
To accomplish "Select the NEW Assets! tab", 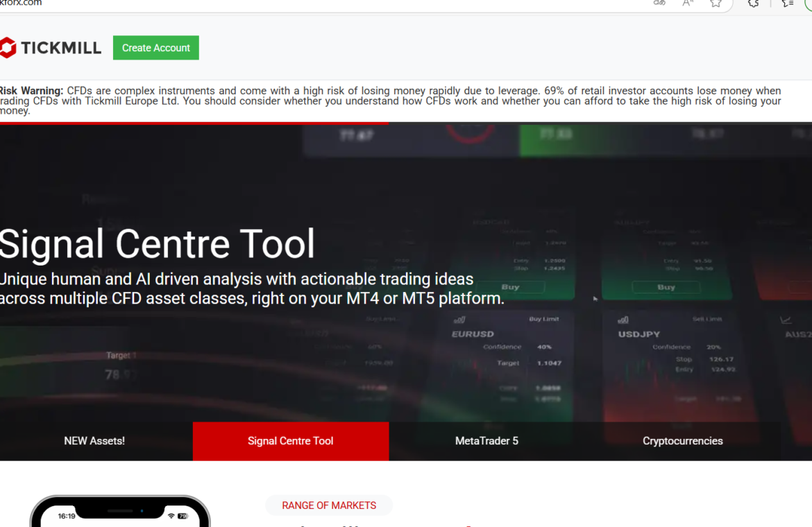I will 94,440.
